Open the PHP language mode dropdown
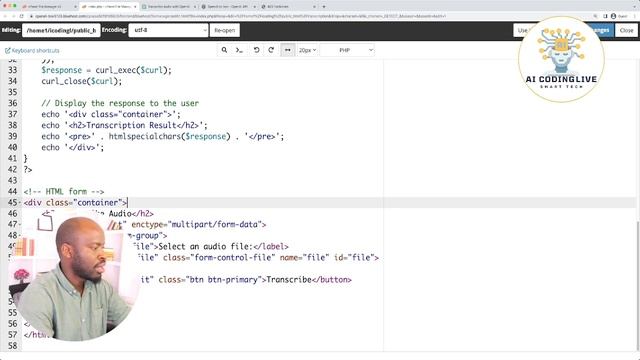 (347, 50)
